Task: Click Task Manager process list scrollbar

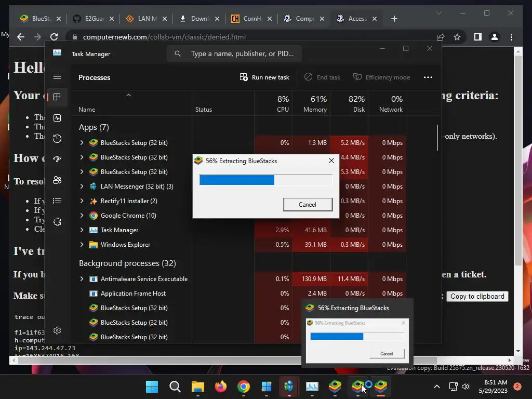Action: point(437,137)
